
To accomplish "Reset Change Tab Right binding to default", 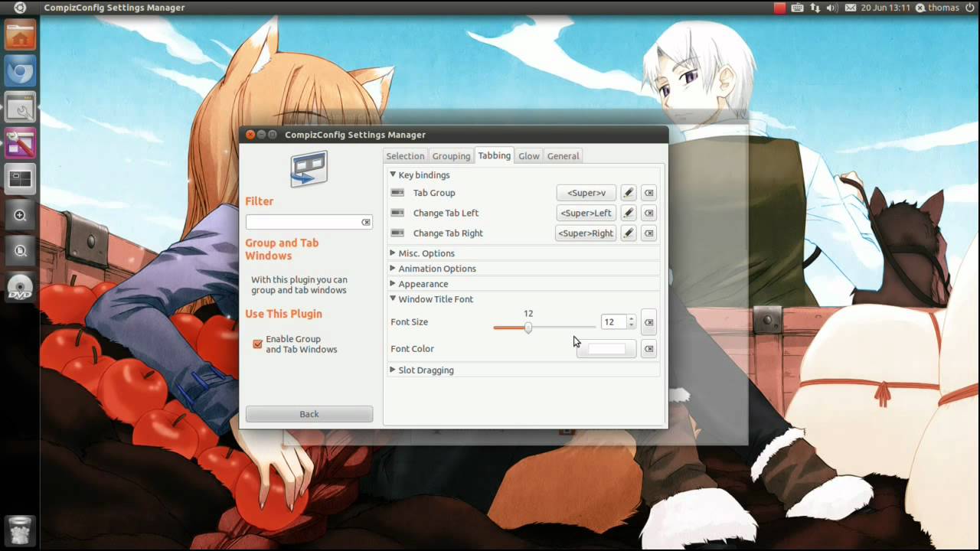I will [x=648, y=233].
